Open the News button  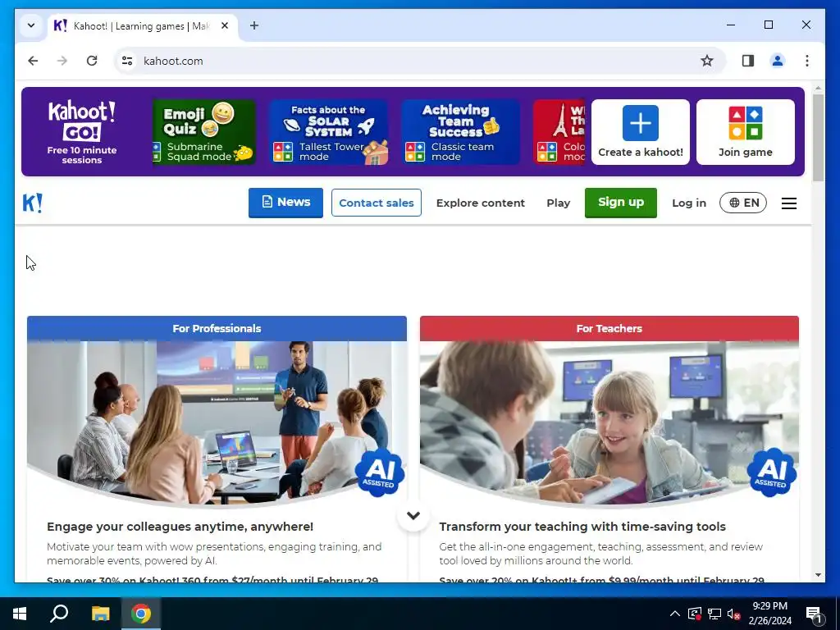pos(285,203)
